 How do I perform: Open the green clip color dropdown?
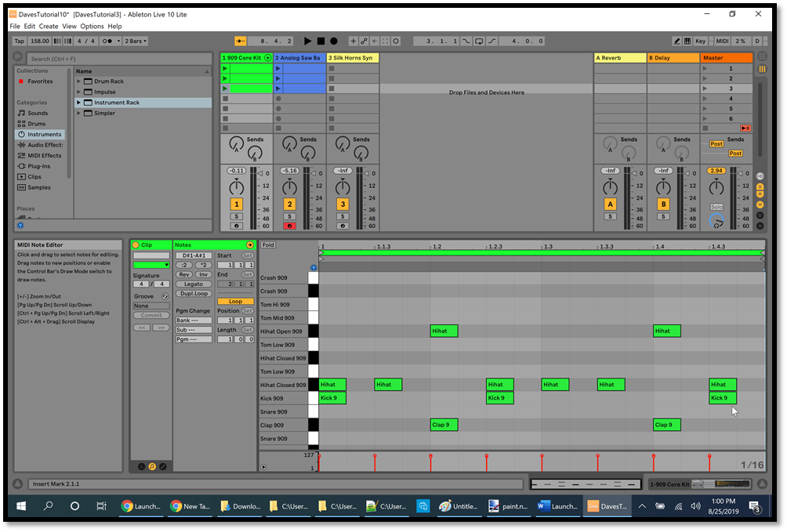click(x=151, y=265)
